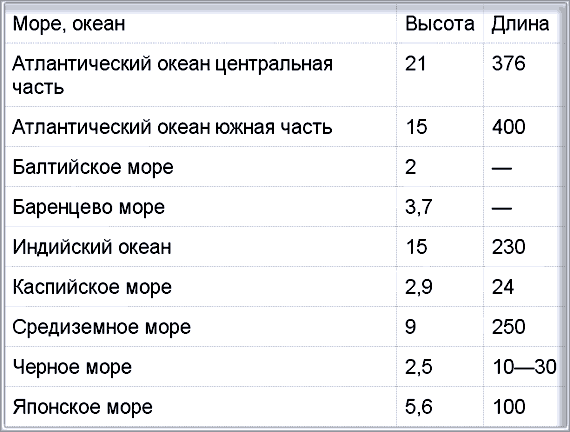Select height value 3,7 for Barents Sea
The image size is (570, 432).
tap(419, 207)
